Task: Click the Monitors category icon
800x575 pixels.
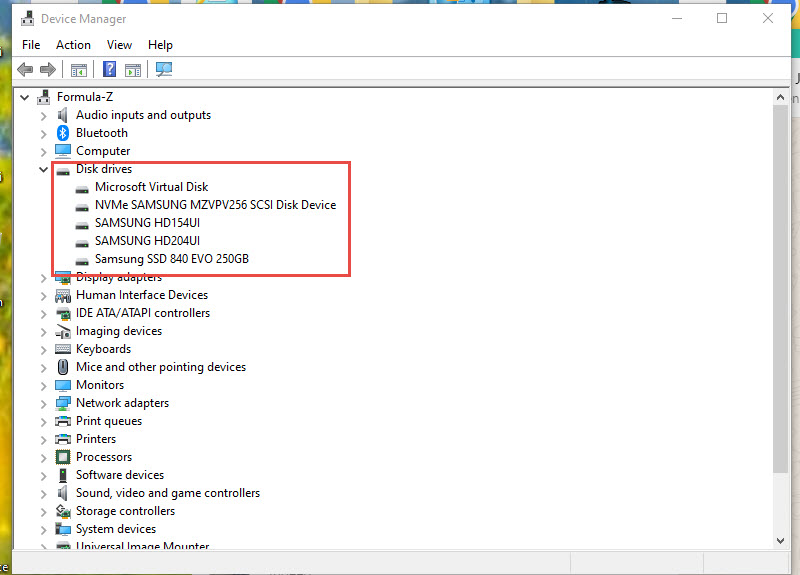Action: (x=63, y=385)
